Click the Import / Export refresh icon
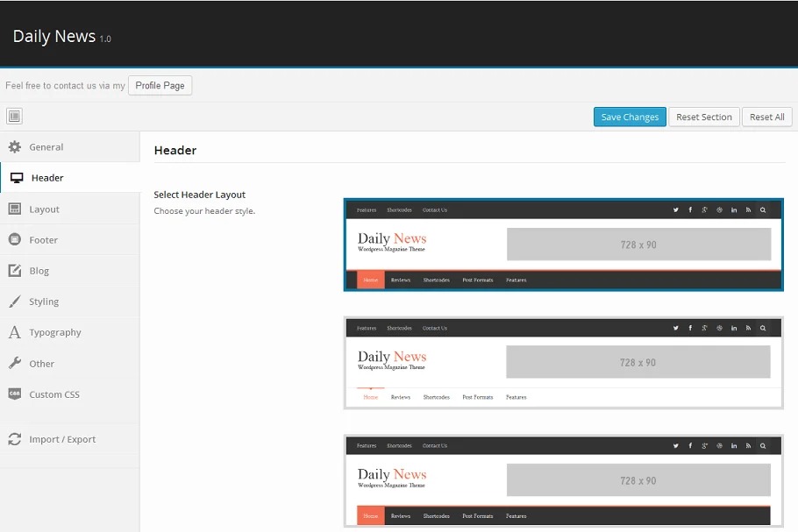The height and width of the screenshot is (532, 798). click(x=14, y=439)
